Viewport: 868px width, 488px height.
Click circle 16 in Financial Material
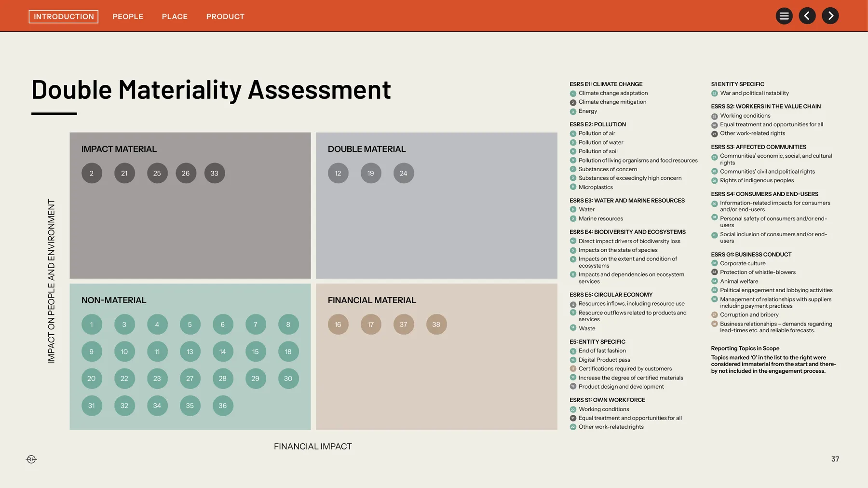(338, 325)
